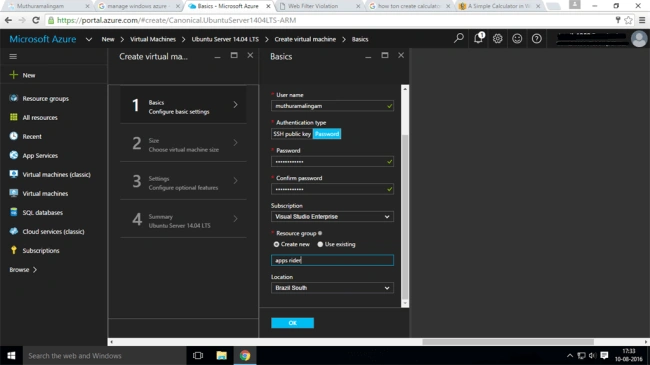The height and width of the screenshot is (365, 650).
Task: Click the New plus icon
Action: point(14,75)
